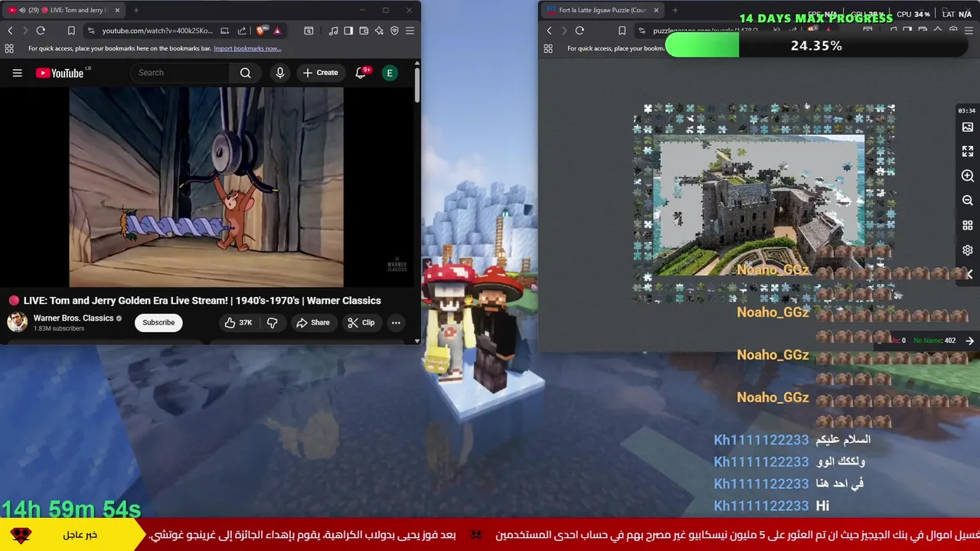
Task: Dislike the Tom and Jerry stream
Action: tap(272, 322)
